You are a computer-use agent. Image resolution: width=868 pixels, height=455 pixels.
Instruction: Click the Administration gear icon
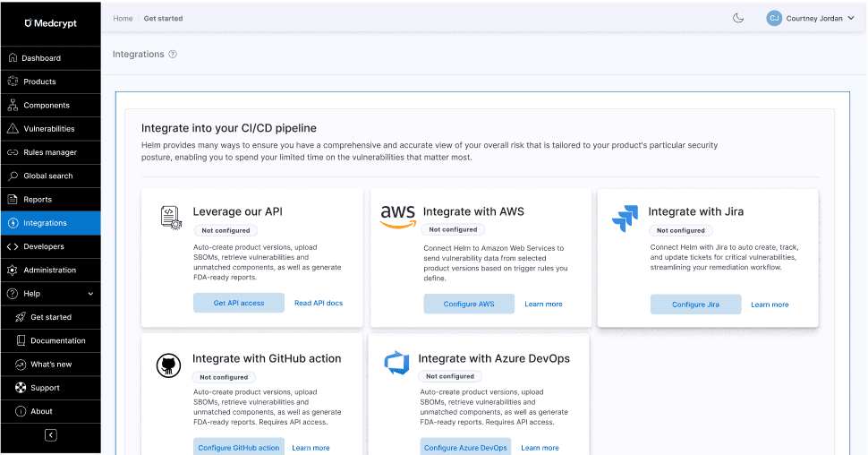click(x=13, y=270)
